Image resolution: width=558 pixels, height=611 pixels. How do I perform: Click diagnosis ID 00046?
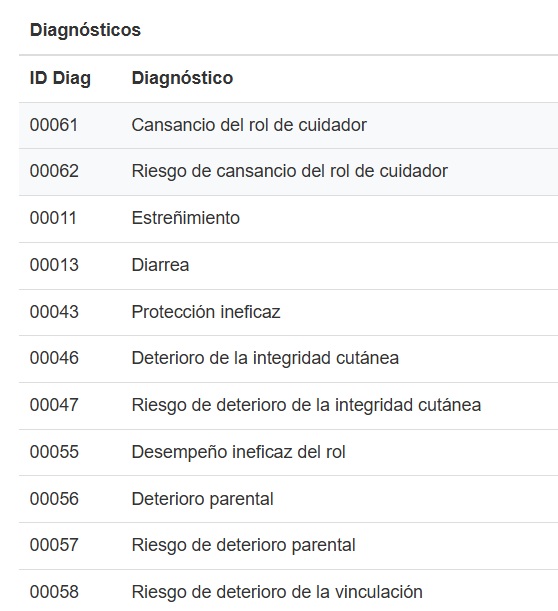click(x=54, y=358)
